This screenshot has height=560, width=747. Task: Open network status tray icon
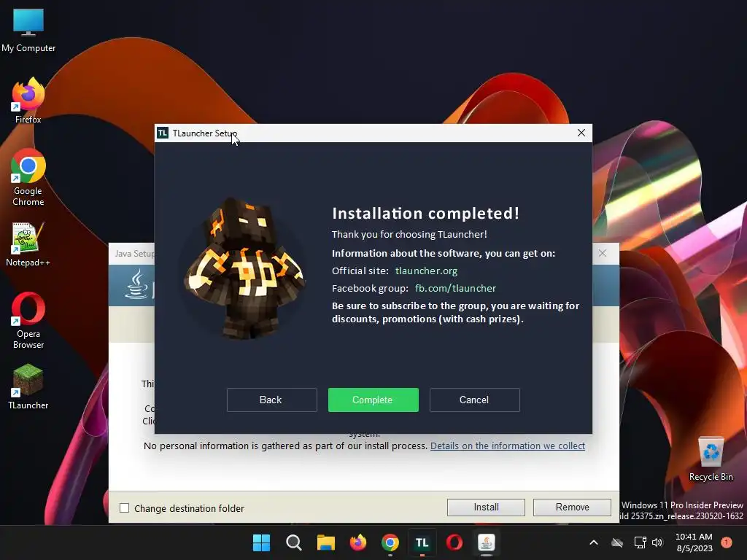point(640,542)
